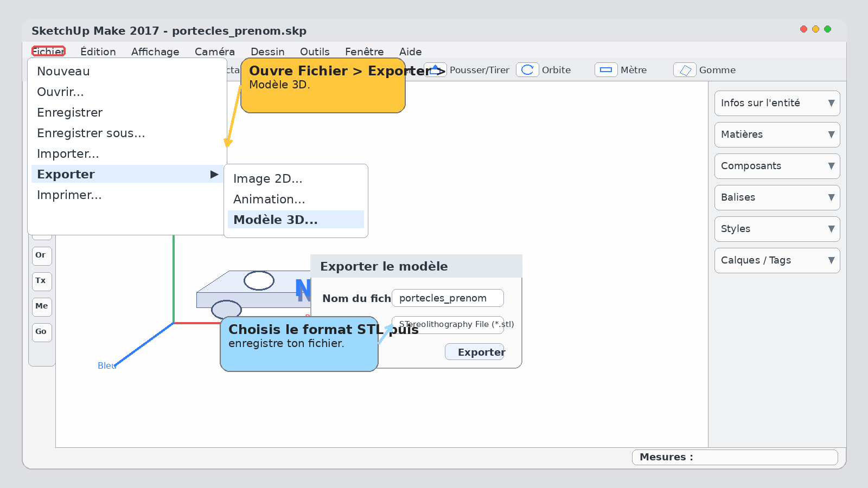Click the Nom du fich label
The height and width of the screenshot is (488, 868).
[x=356, y=298]
